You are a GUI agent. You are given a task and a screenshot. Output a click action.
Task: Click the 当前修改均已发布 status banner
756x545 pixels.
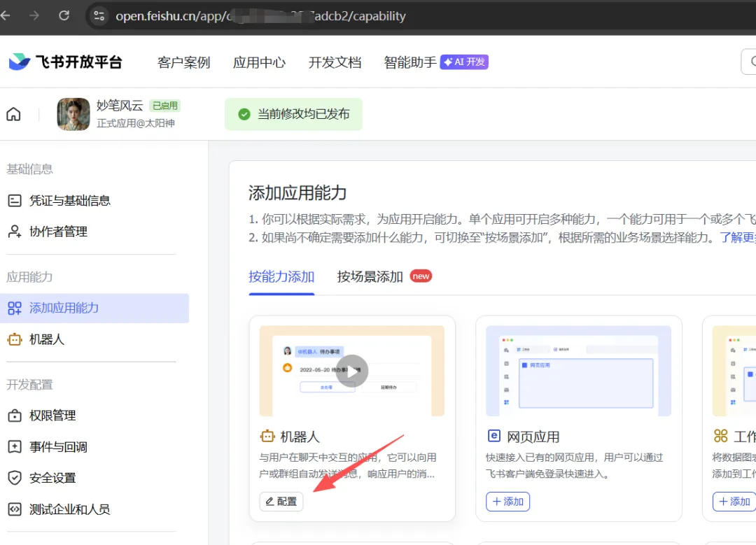pyautogui.click(x=293, y=114)
